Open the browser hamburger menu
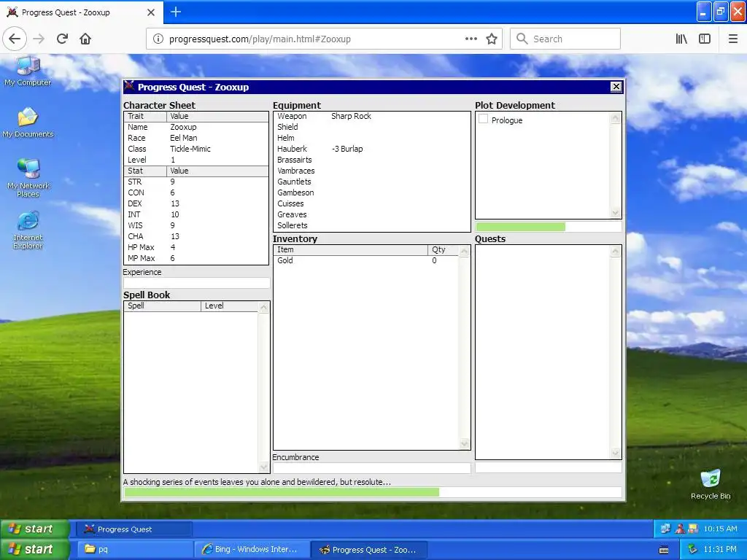The height and width of the screenshot is (560, 747). [733, 39]
